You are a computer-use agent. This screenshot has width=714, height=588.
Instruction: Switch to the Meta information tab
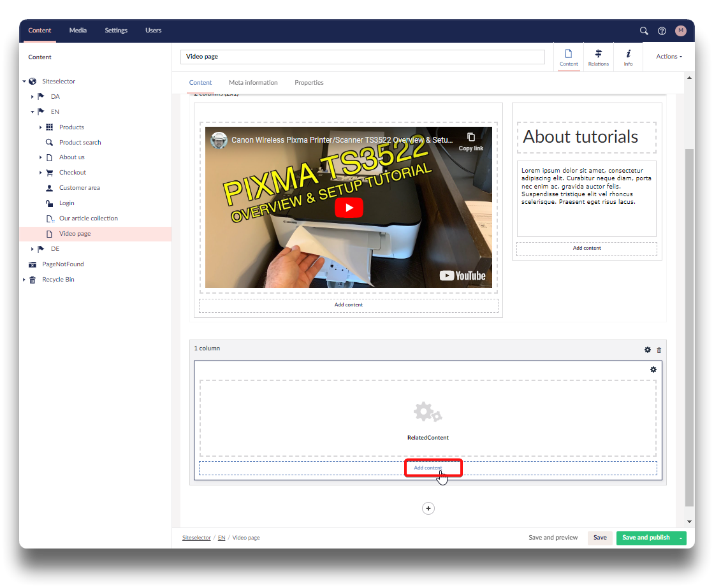[253, 83]
